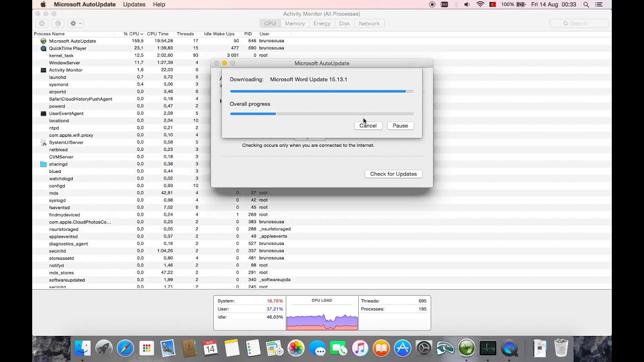Sort by Idle Wake Ups column
The width and height of the screenshot is (644, 362).
(x=219, y=34)
